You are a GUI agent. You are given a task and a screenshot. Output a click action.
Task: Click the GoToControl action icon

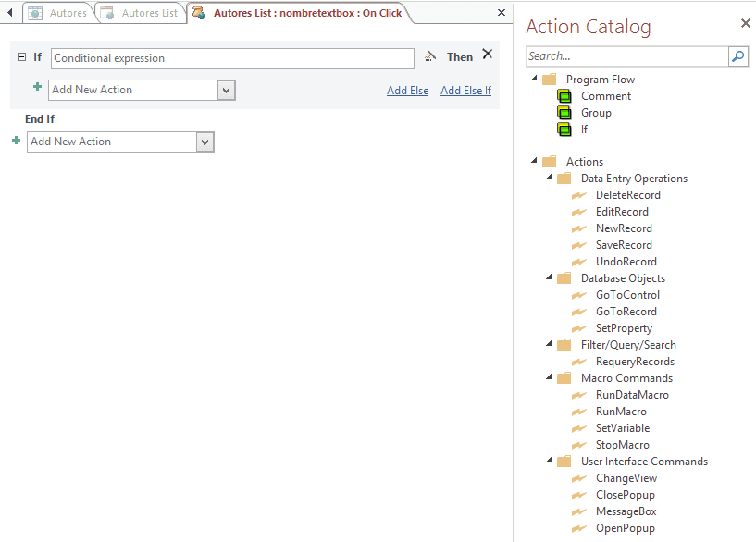pyautogui.click(x=578, y=295)
